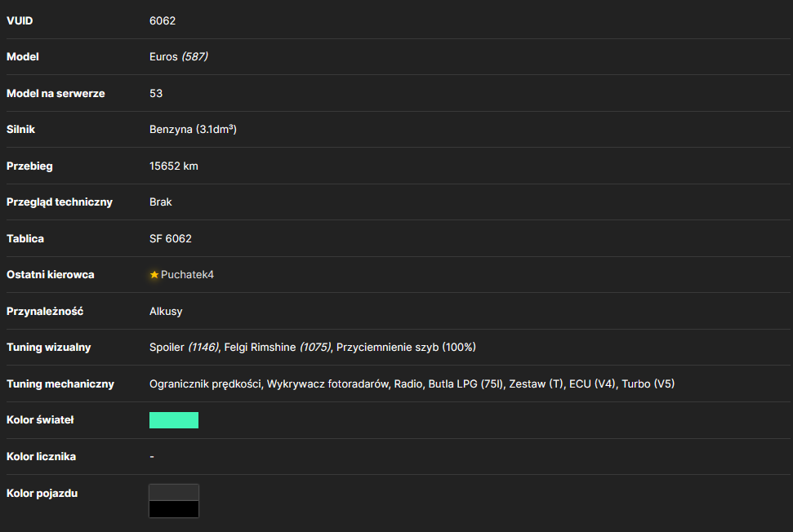The image size is (793, 532).
Task: Click the Turbo (V5) mechanical tuning entry
Action: point(648,384)
